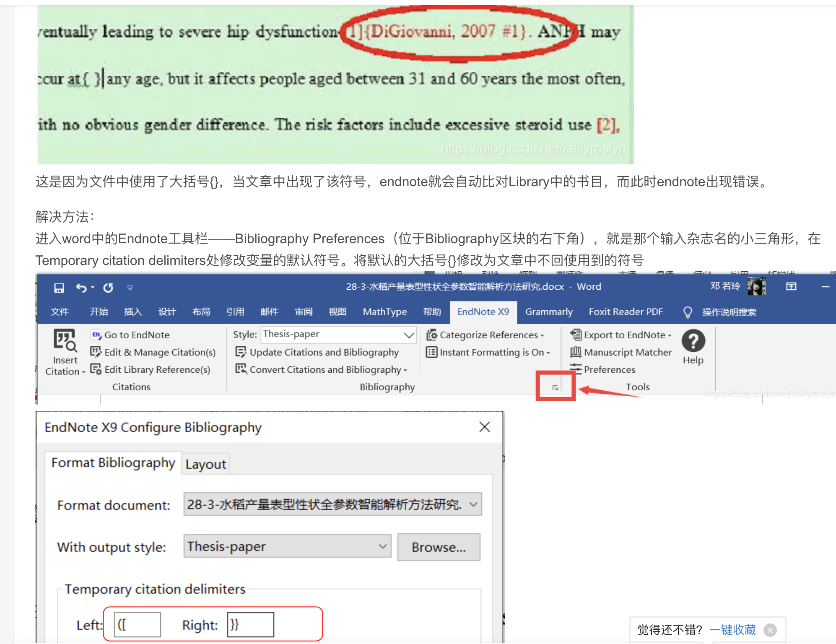The image size is (836, 644).
Task: Open the EndNote Help icon
Action: 693,341
